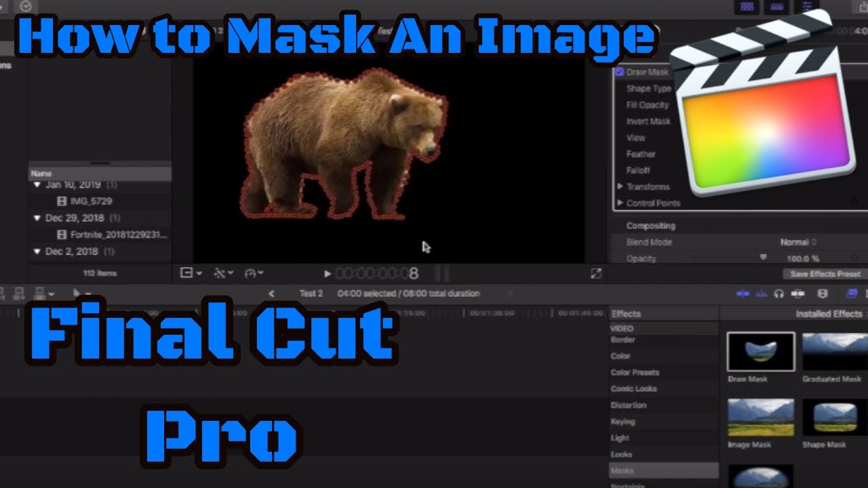868x488 pixels.
Task: Select the Light effects category
Action: (620, 438)
